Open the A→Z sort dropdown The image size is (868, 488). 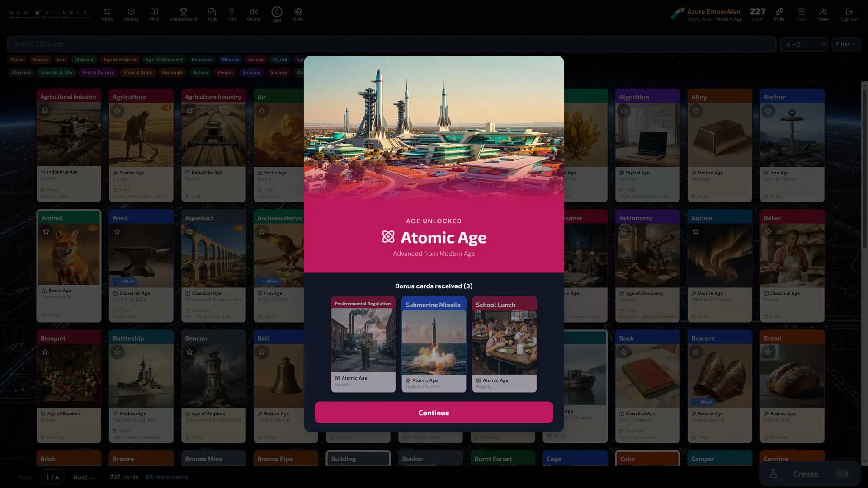804,44
